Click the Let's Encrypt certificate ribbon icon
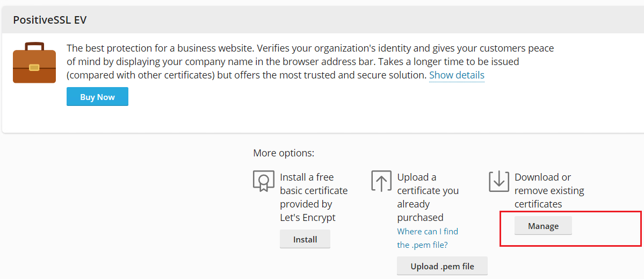Image resolution: width=644 pixels, height=279 pixels. (x=263, y=181)
